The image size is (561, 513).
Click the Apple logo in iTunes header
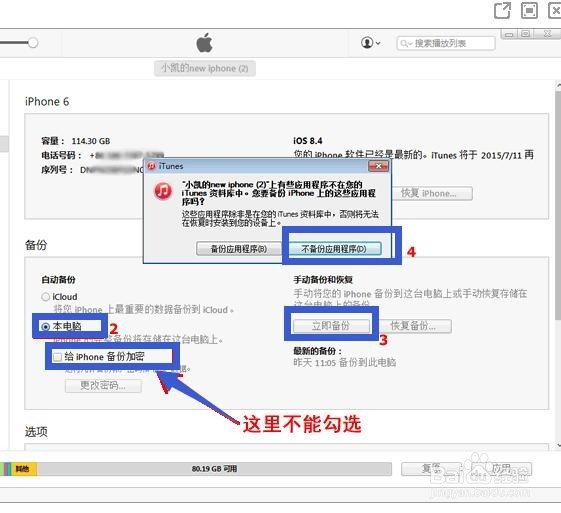(204, 43)
